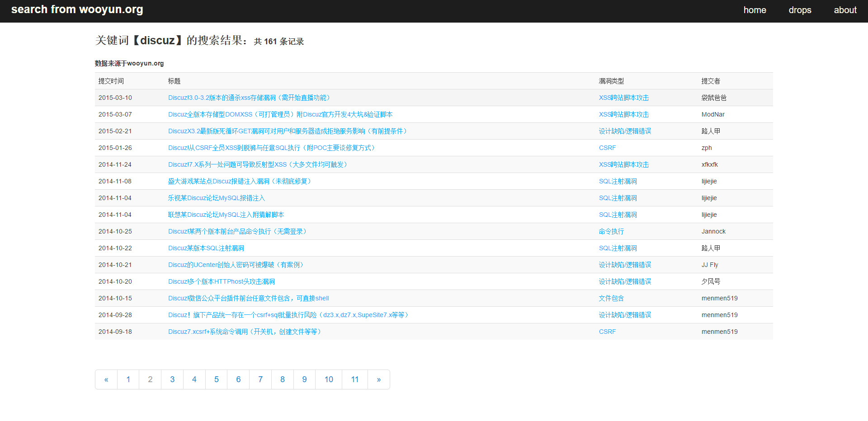Open the Discuz某版本SQL注射漏洞 report
This screenshot has height=421, width=868.
point(206,248)
